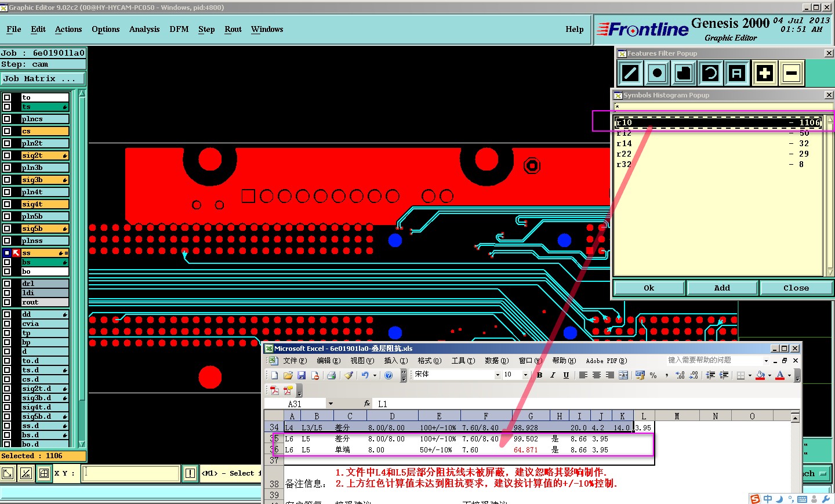The width and height of the screenshot is (835, 504).
Task: Open the DFM menu
Action: coord(179,29)
